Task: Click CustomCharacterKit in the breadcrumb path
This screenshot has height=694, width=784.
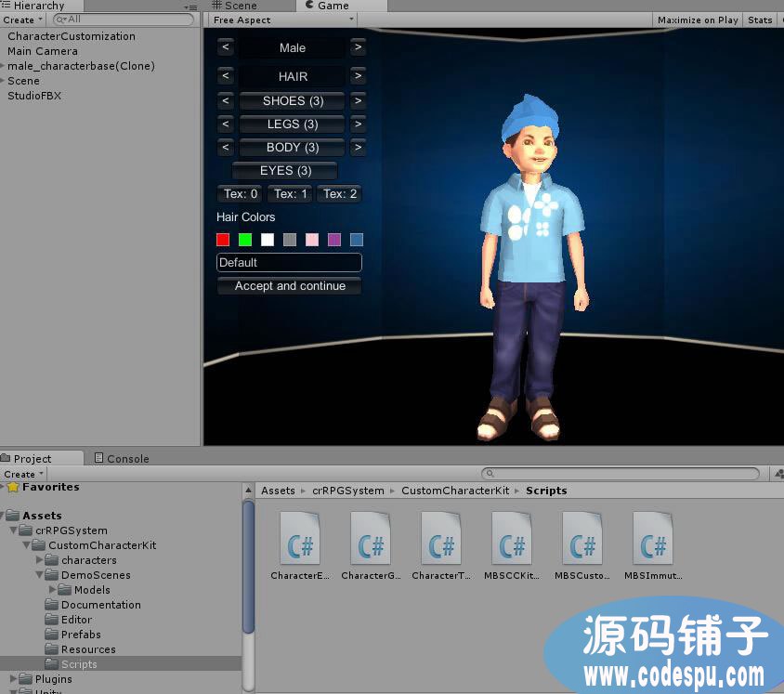Action: 455,491
